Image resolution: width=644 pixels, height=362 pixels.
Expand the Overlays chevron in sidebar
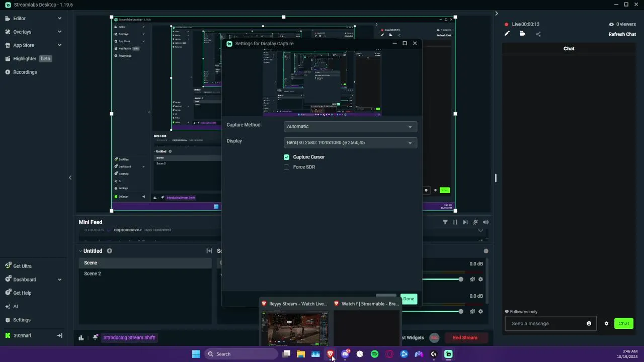pyautogui.click(x=59, y=32)
